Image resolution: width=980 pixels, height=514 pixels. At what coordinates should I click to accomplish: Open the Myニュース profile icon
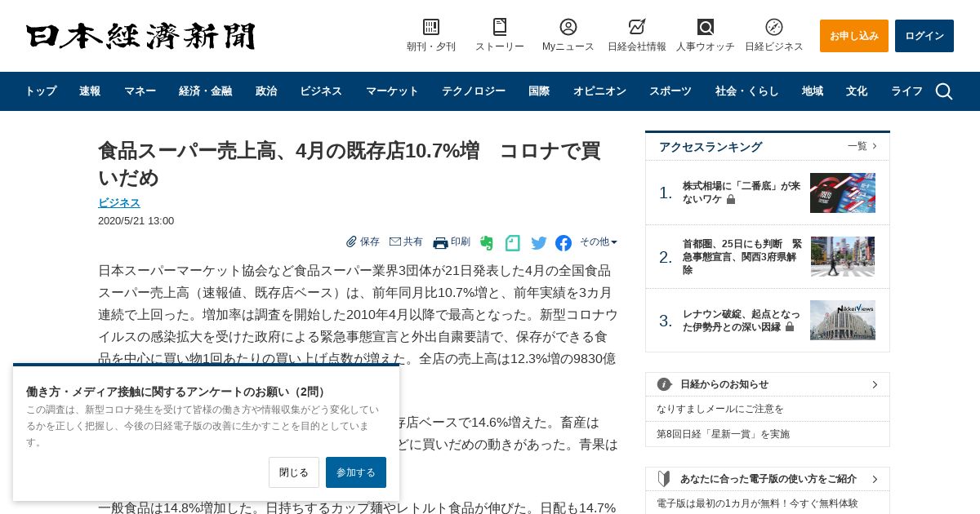[568, 27]
